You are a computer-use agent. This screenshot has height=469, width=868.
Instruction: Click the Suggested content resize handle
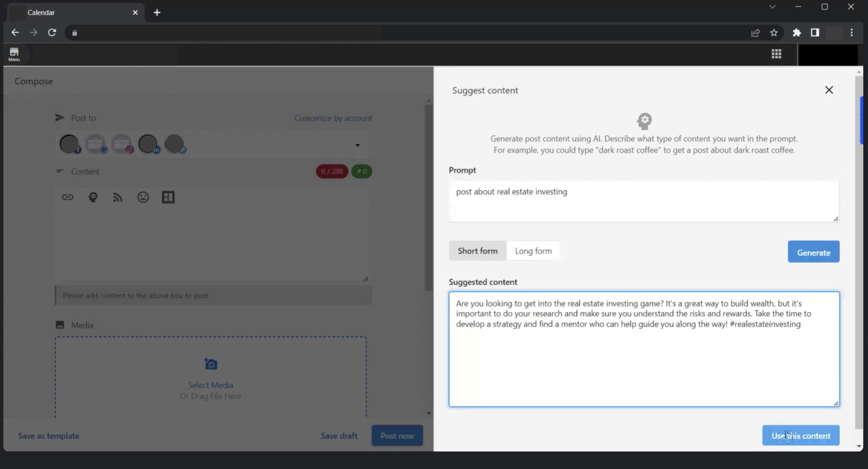[836, 403]
